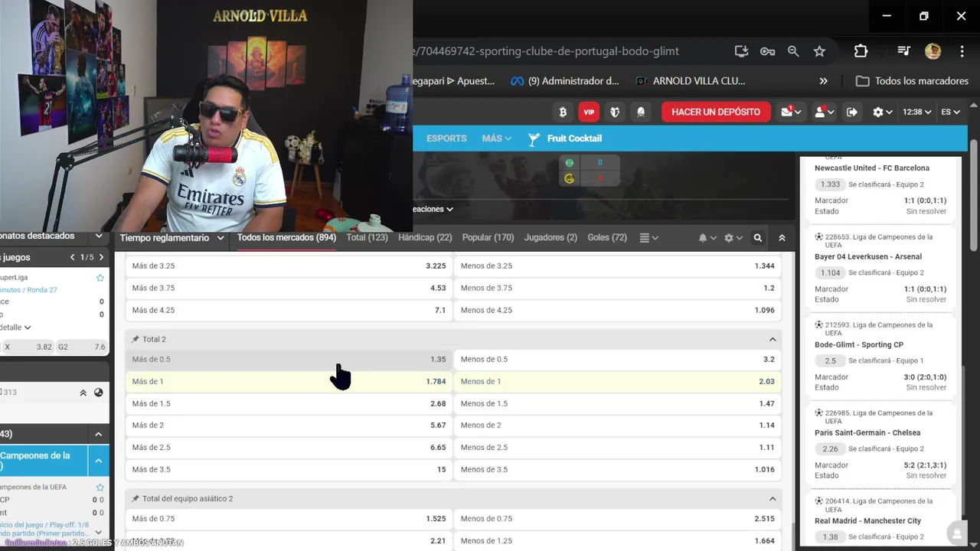This screenshot has height=551, width=980.
Task: Select the Todos los mercados (894) tab
Action: 286,238
